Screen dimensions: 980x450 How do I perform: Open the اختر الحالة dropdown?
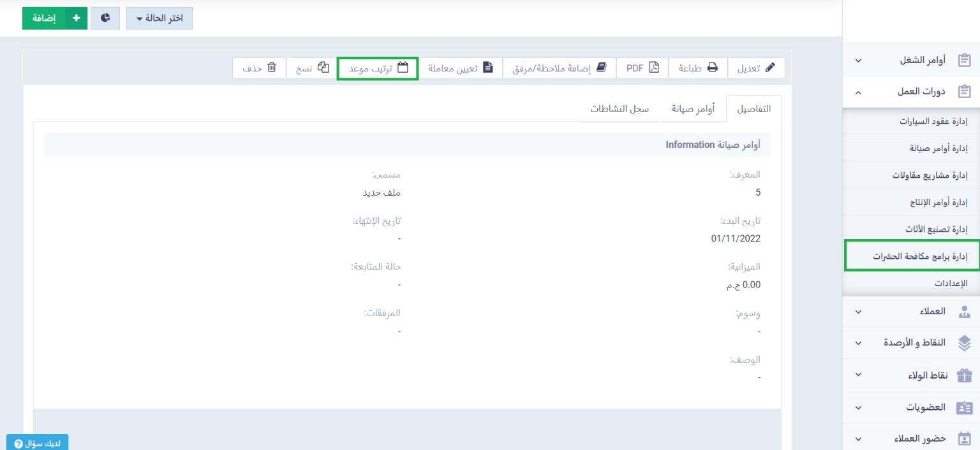click(x=160, y=18)
